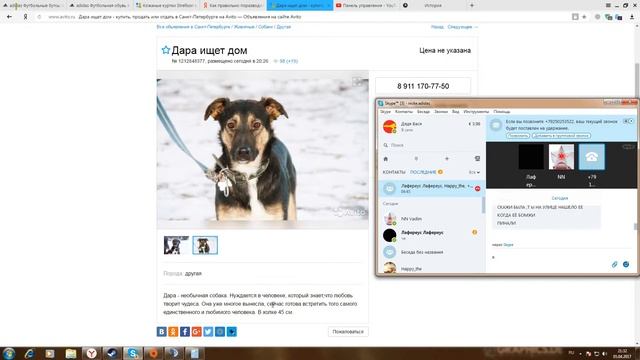
Task: Click Skype contact list scrollbar
Action: (483, 204)
